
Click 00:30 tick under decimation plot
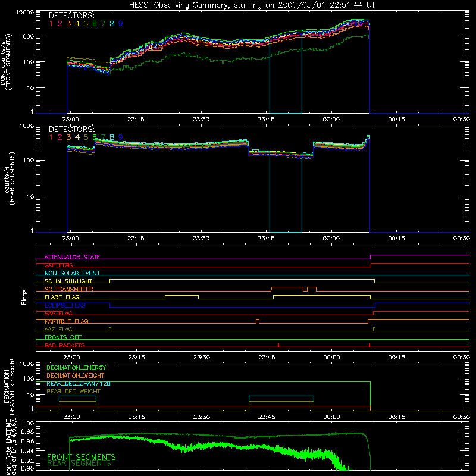pyautogui.click(x=462, y=417)
